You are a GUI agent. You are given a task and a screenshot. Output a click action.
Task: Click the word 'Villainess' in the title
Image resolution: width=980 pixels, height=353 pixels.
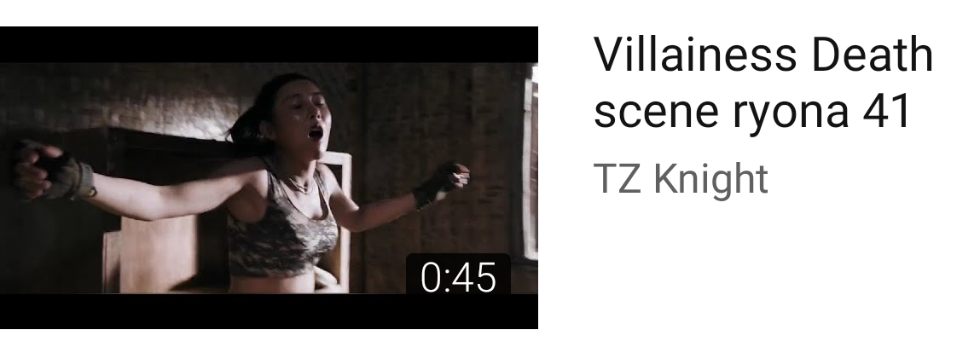pyautogui.click(x=695, y=55)
